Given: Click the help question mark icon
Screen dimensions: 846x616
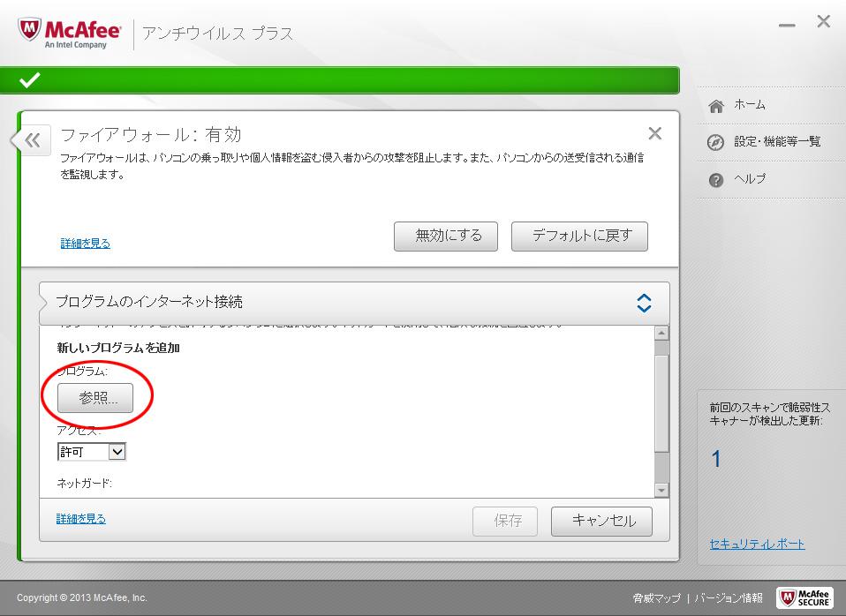Looking at the screenshot, I should pyautogui.click(x=716, y=180).
